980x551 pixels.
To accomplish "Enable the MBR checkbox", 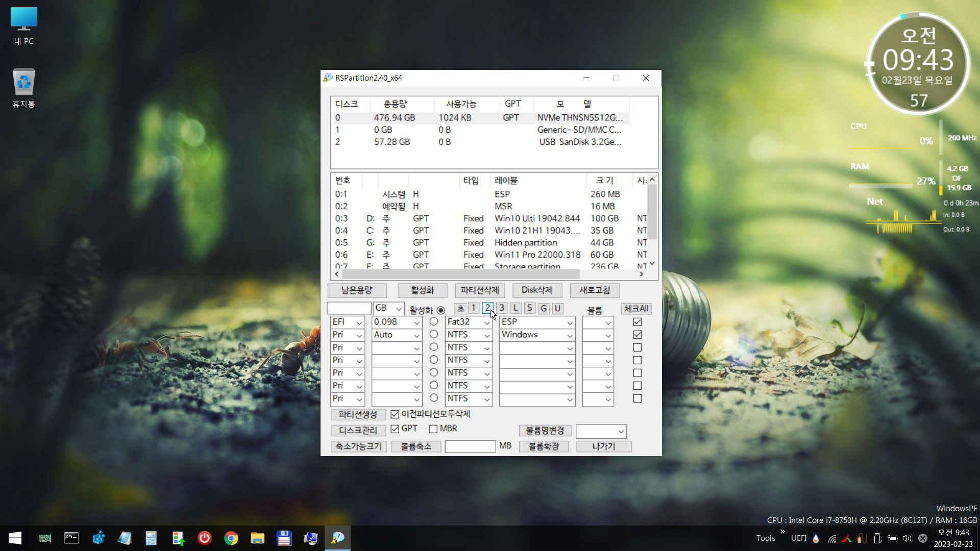I will pos(433,429).
